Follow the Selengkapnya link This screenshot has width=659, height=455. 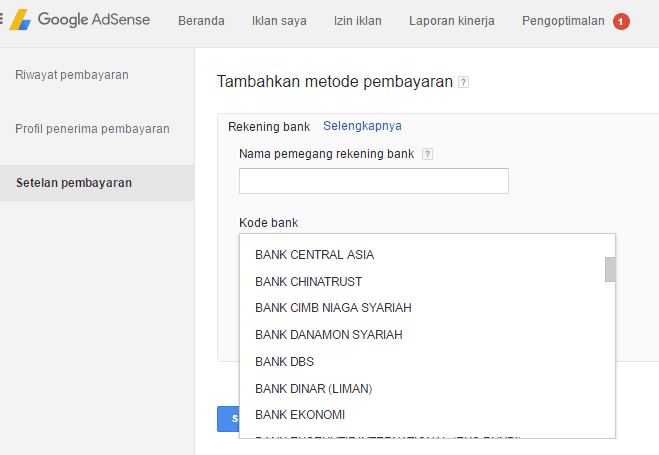362,126
